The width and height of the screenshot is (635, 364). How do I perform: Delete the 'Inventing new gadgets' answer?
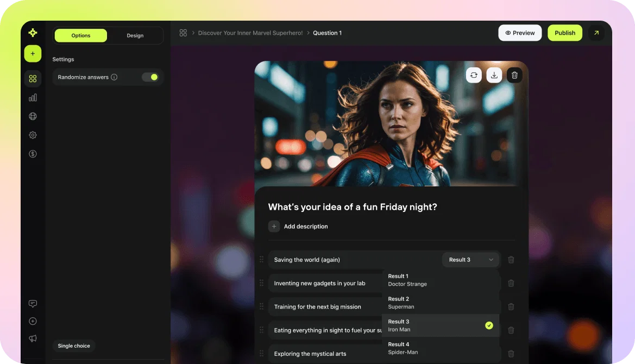coord(511,283)
